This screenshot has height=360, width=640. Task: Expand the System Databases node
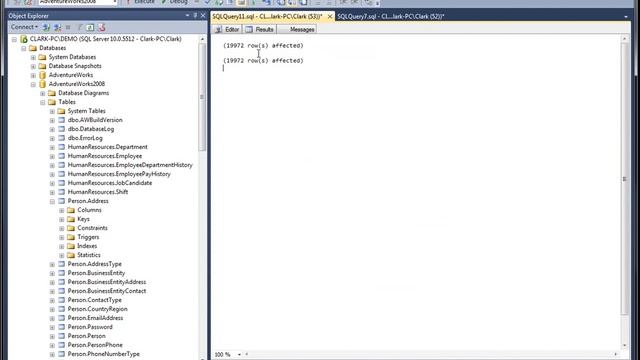click(33, 58)
